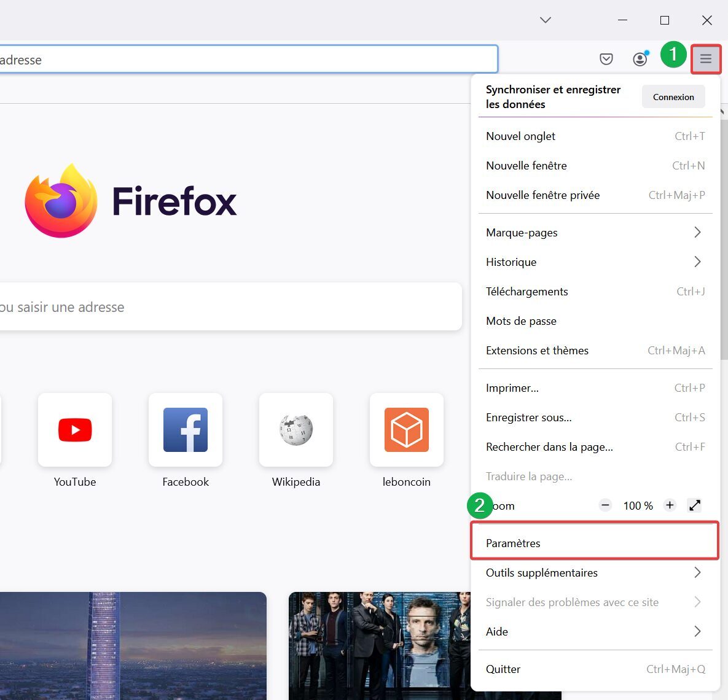
Task: Focus the top address bar field
Action: 248,60
